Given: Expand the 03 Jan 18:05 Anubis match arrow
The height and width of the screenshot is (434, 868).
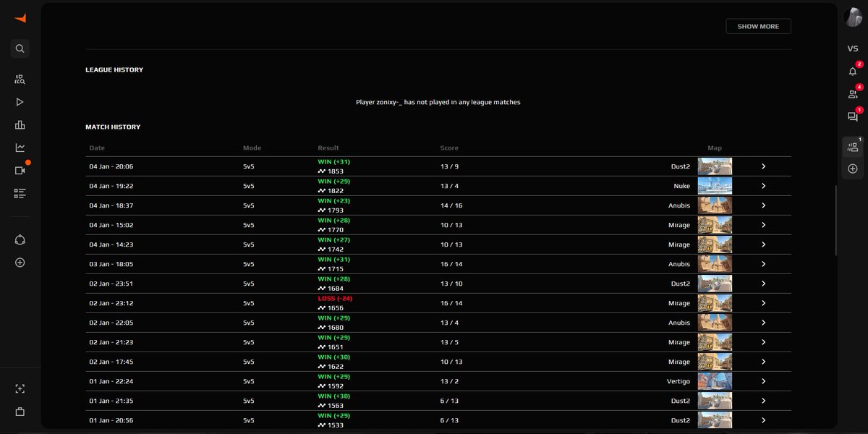Looking at the screenshot, I should click(763, 264).
